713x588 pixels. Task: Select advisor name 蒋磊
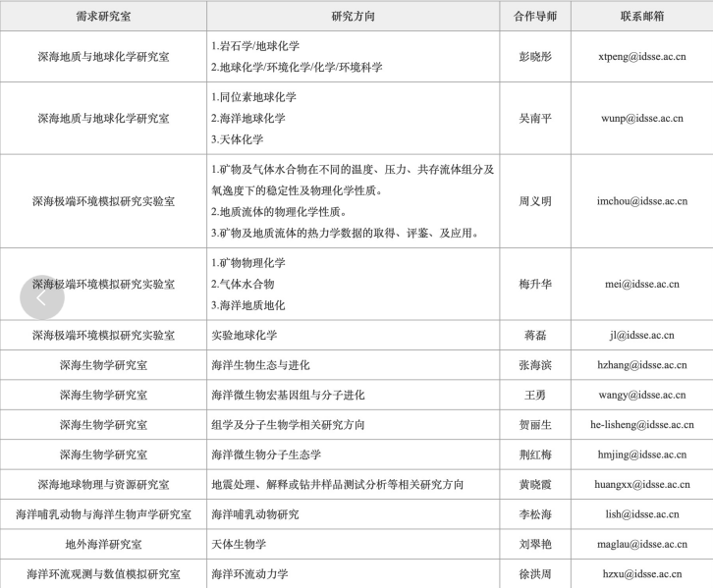point(535,336)
